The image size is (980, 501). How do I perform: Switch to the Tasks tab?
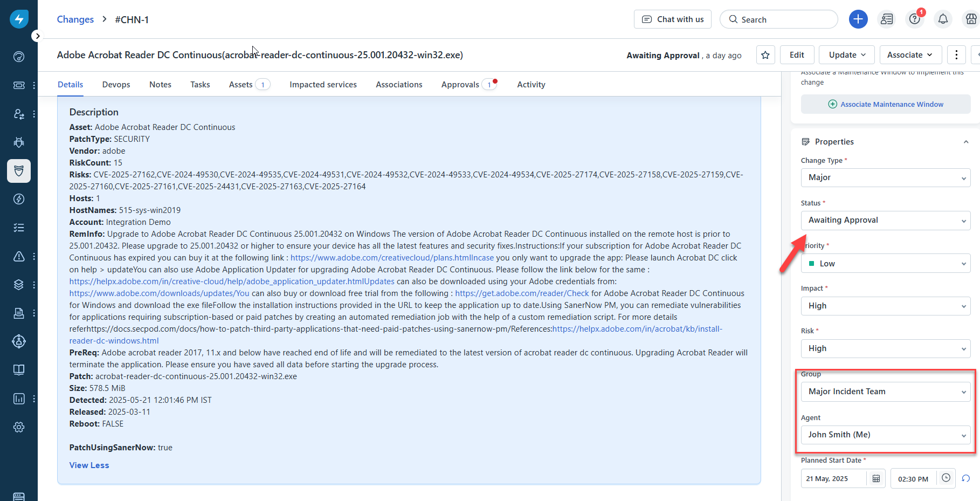[x=200, y=85]
